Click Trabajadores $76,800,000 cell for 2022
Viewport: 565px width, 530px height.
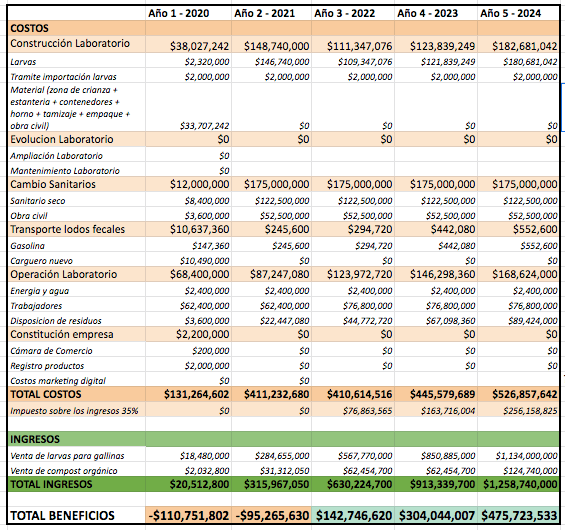(353, 306)
